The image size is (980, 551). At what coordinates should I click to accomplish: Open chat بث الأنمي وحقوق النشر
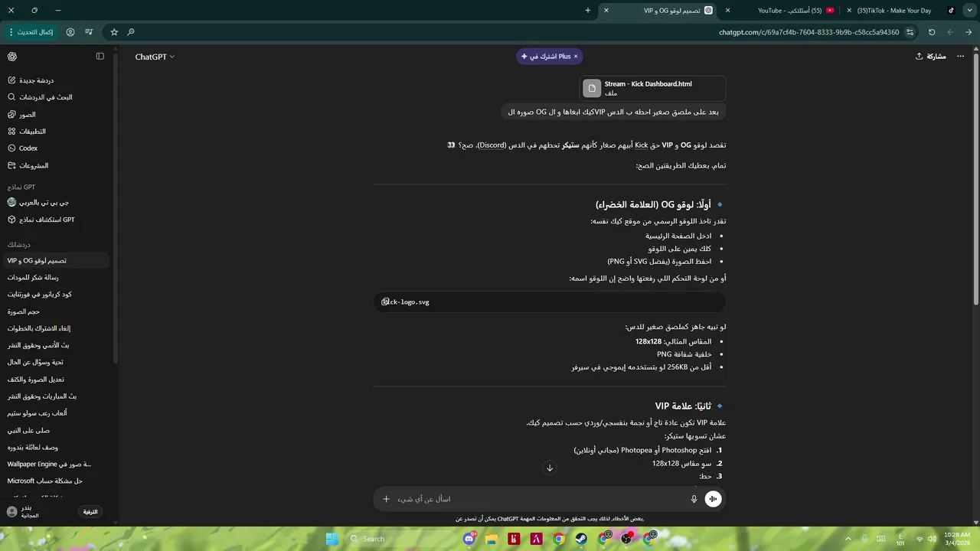pos(57,345)
